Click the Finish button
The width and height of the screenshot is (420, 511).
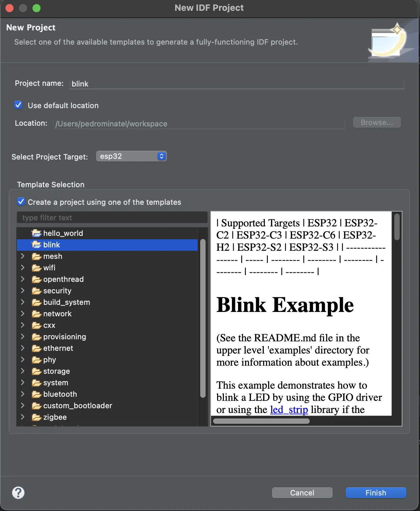click(x=376, y=493)
